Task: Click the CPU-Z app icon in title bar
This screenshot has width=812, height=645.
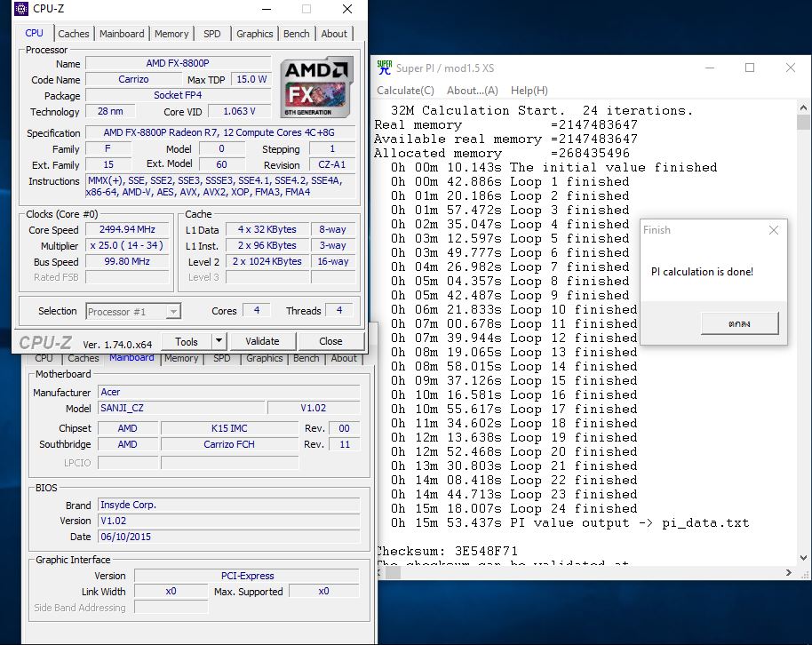Action: click(20, 9)
